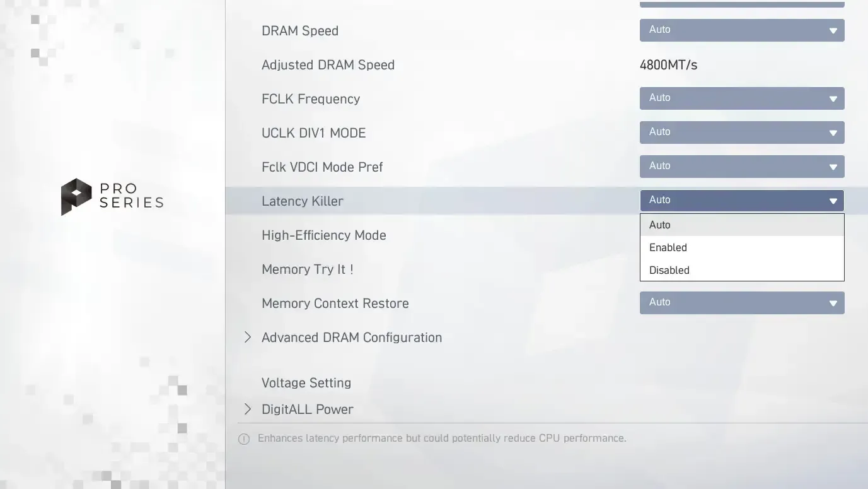
Task: Open the Memory Context Restore dropdown
Action: point(742,303)
